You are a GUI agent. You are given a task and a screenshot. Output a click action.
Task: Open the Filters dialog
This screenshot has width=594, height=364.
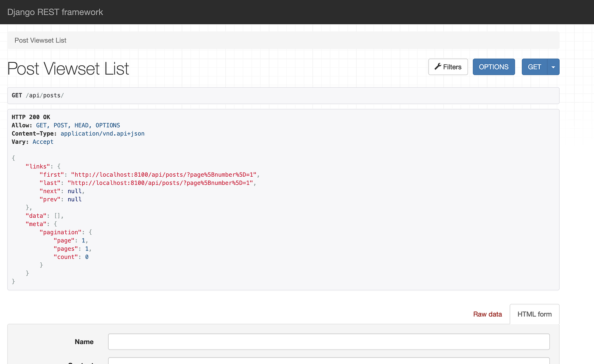pyautogui.click(x=448, y=67)
